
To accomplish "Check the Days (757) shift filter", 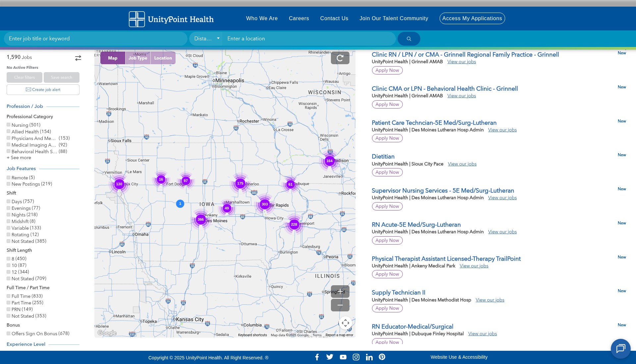I will pos(9,201).
